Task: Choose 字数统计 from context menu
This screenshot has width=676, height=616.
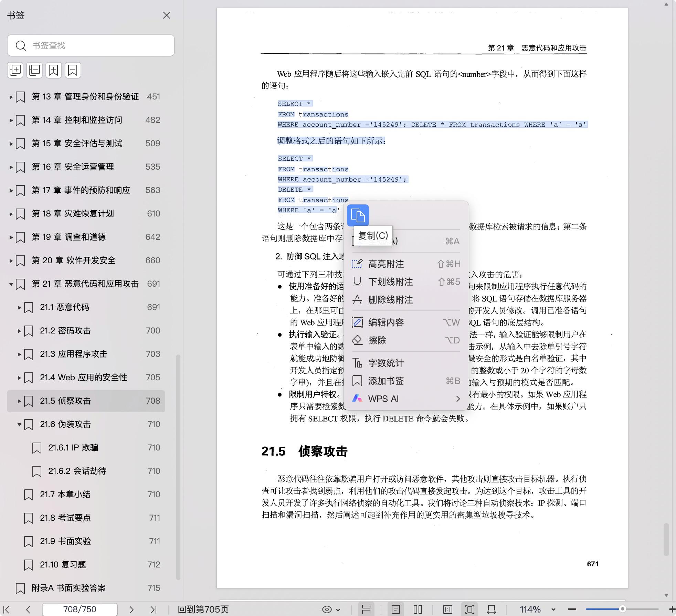Action: point(406,363)
